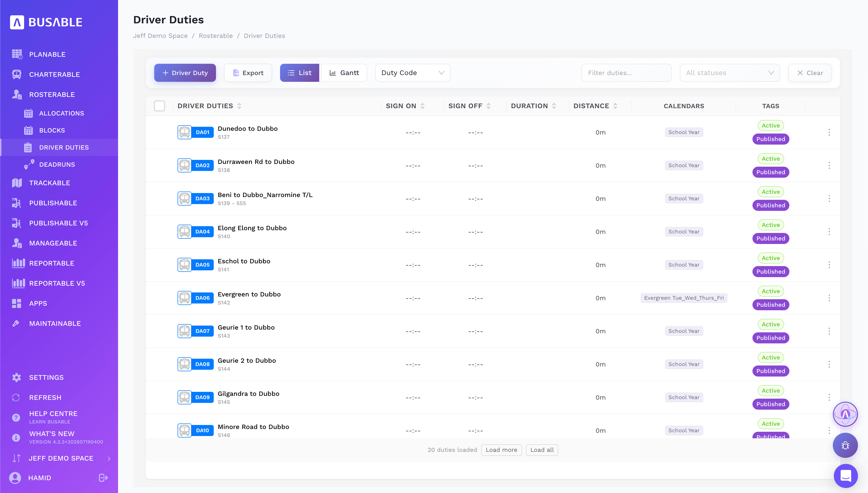Open the three-dot menu for DA03
The width and height of the screenshot is (868, 493).
[x=829, y=199]
